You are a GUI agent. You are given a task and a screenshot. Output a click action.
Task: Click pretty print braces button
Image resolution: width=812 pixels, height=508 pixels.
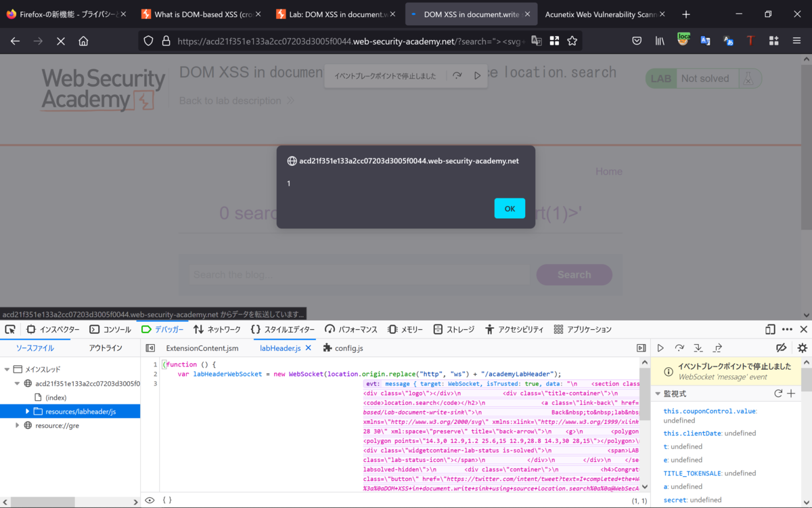point(167,500)
